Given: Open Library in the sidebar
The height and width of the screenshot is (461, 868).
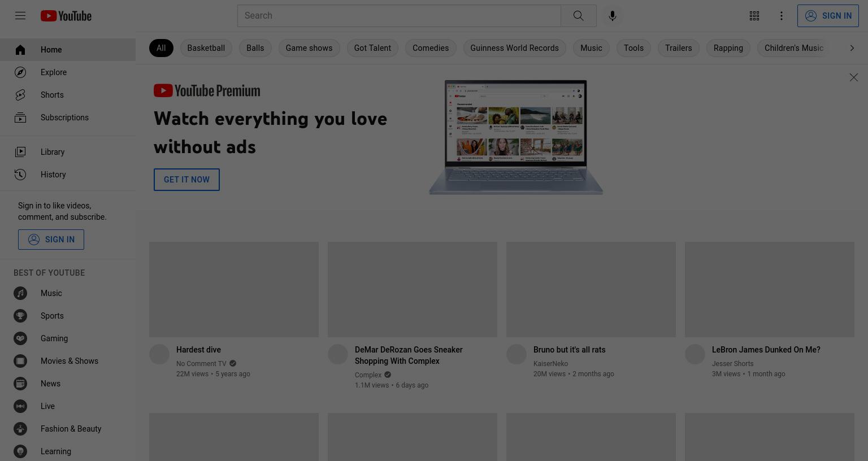Looking at the screenshot, I should pyautogui.click(x=68, y=152).
